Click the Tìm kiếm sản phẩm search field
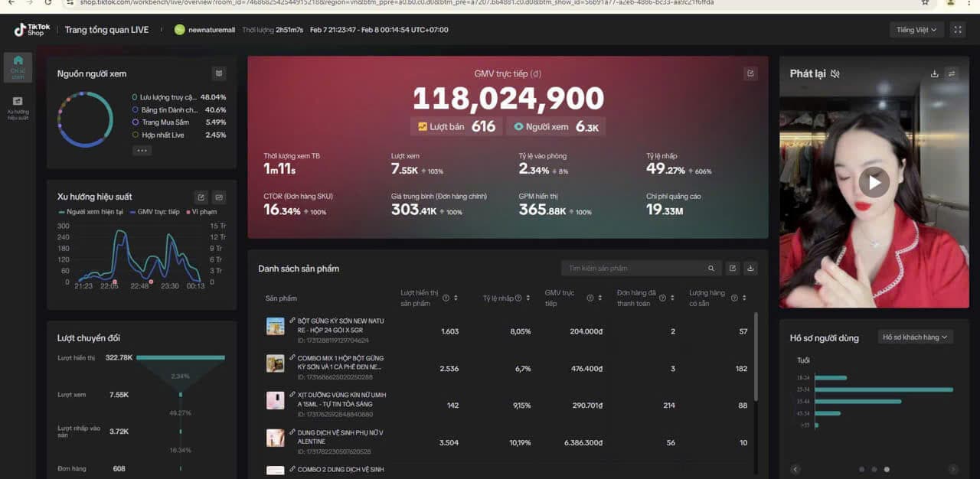The height and width of the screenshot is (479, 980). pos(634,269)
